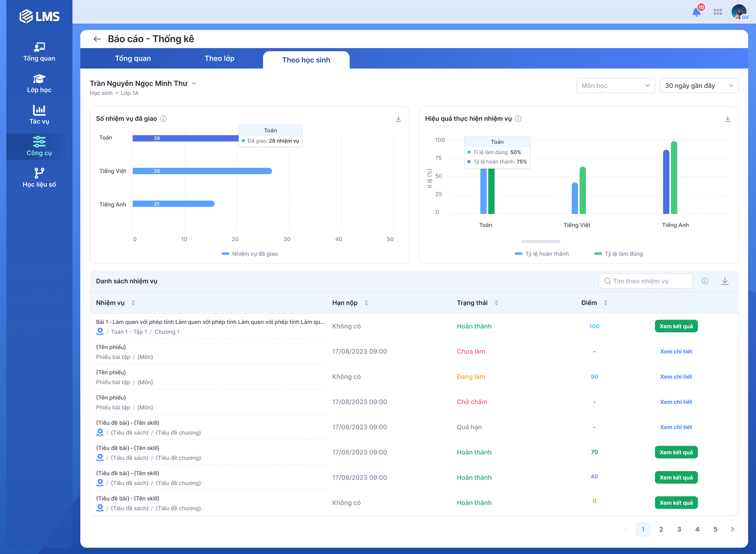Click the back arrow beside Báo cáo
Screen dimensions: 756x554
(97, 39)
